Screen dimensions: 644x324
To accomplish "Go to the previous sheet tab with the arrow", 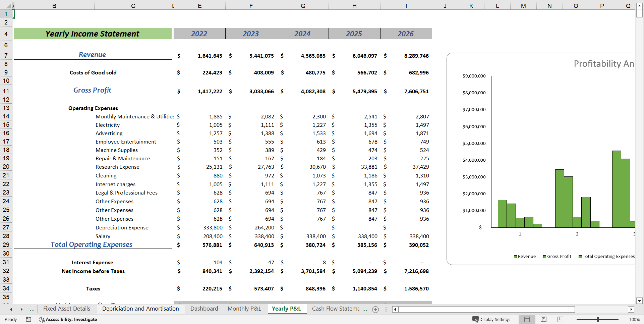I will 11,309.
